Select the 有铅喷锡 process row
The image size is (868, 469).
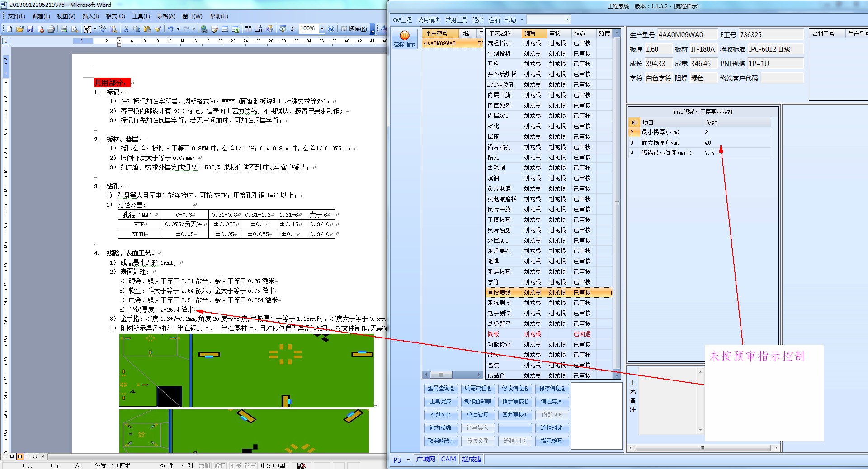(x=549, y=292)
